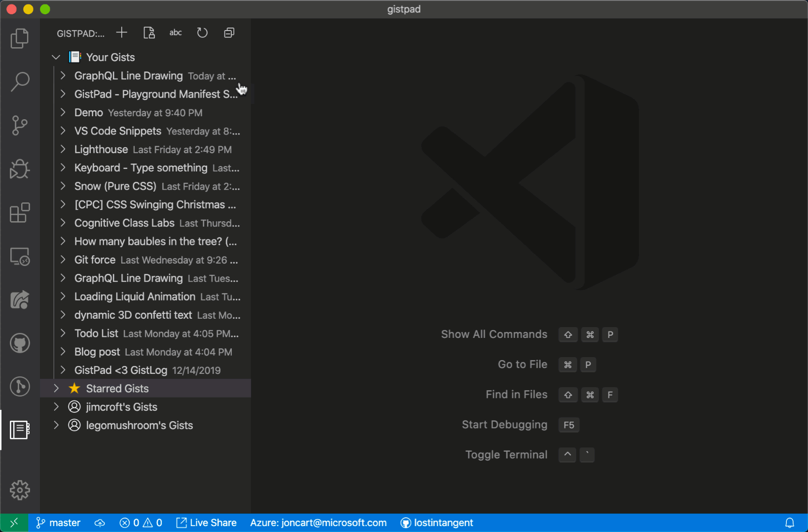This screenshot has width=808, height=532.
Task: Click the notebook icon beside Your Gists
Action: [74, 57]
